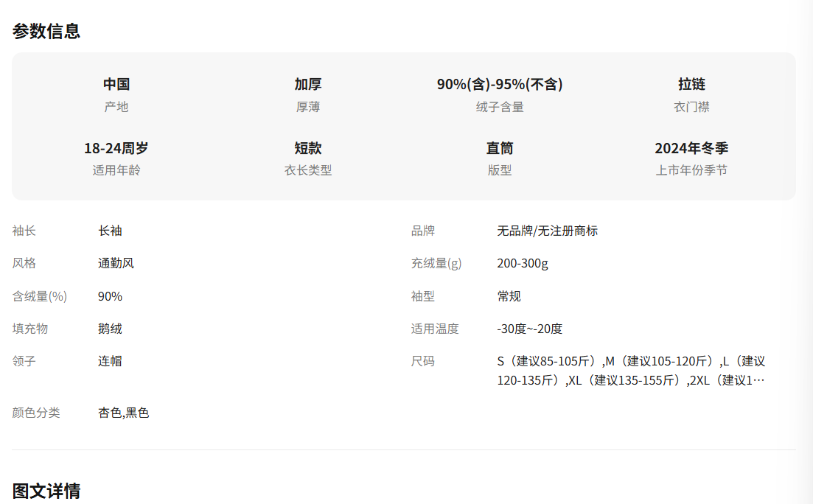Select the 18-24周岁 age value
The height and width of the screenshot is (504, 813).
[116, 148]
